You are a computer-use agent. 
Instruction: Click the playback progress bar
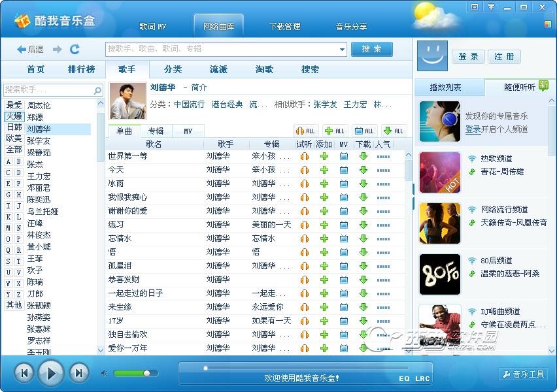click(x=306, y=368)
